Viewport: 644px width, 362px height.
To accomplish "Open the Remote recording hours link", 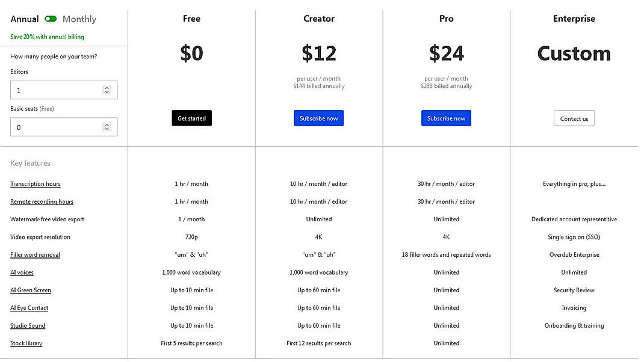I will pos(42,201).
